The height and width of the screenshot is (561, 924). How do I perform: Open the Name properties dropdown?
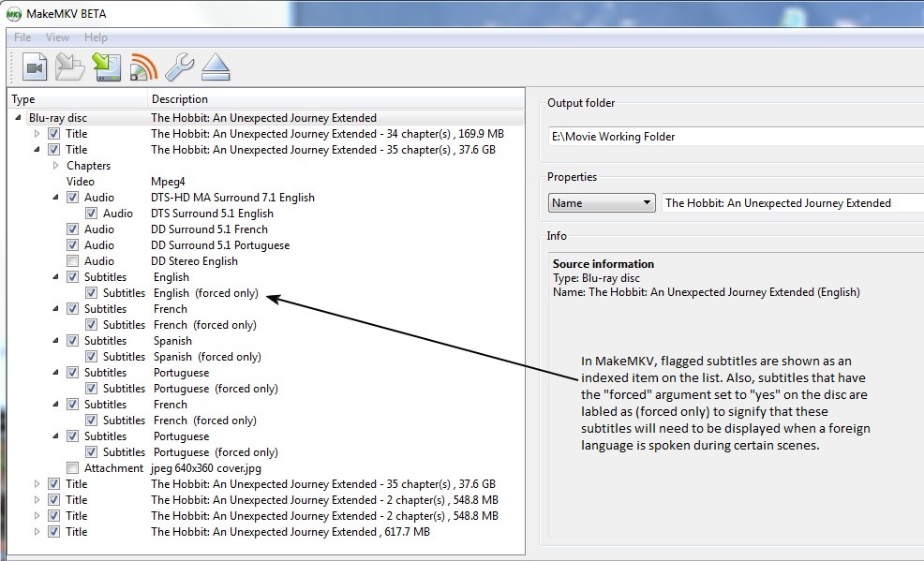coord(601,203)
